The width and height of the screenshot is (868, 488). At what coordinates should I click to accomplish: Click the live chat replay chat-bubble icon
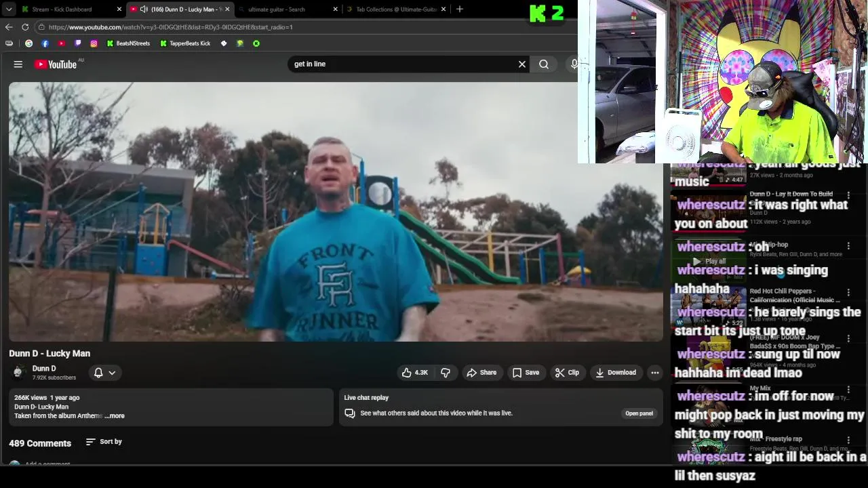click(x=350, y=413)
